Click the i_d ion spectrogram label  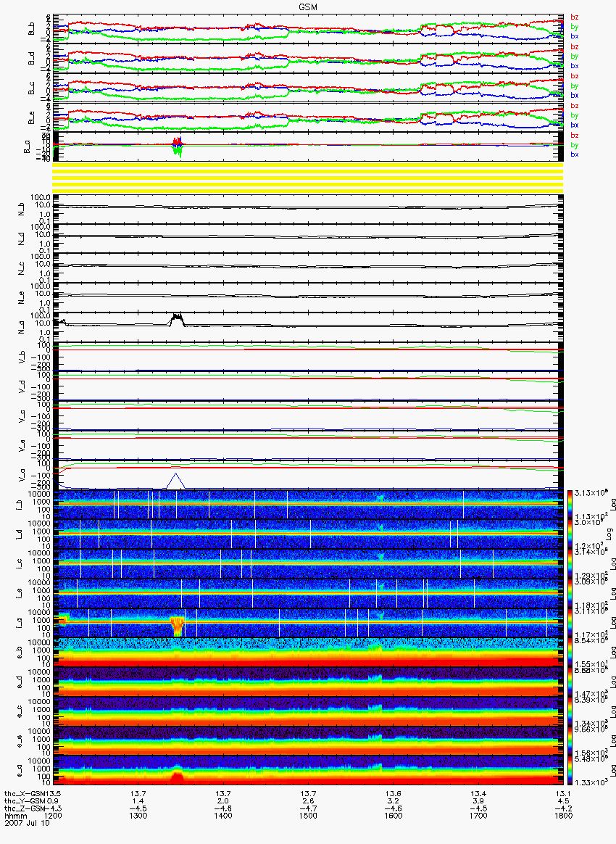20,535
